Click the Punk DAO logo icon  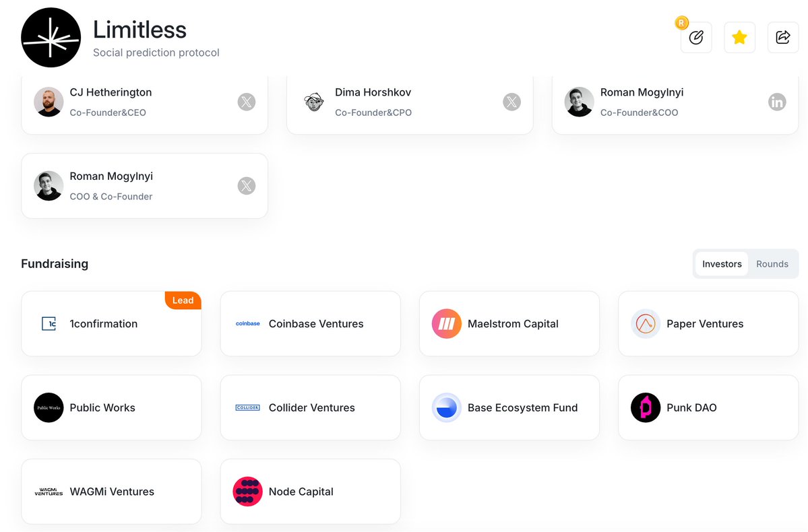coord(645,407)
